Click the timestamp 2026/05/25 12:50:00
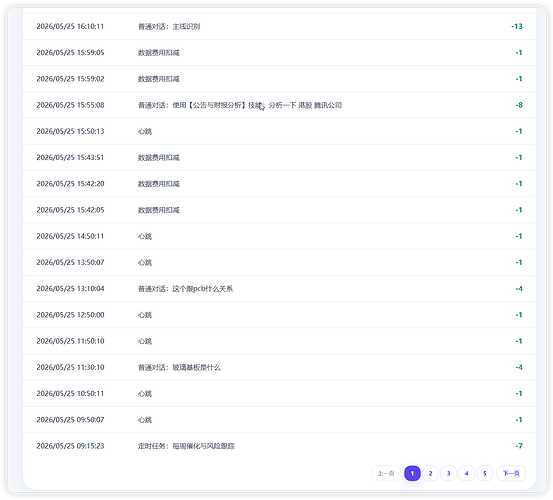553x500 pixels. pos(70,315)
